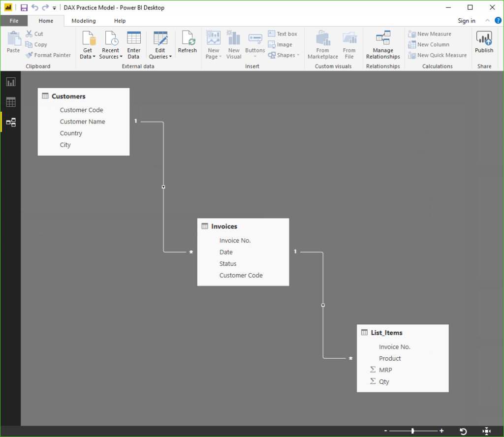Click the Sign in link
Viewport: 504px width, 437px height.
click(466, 21)
